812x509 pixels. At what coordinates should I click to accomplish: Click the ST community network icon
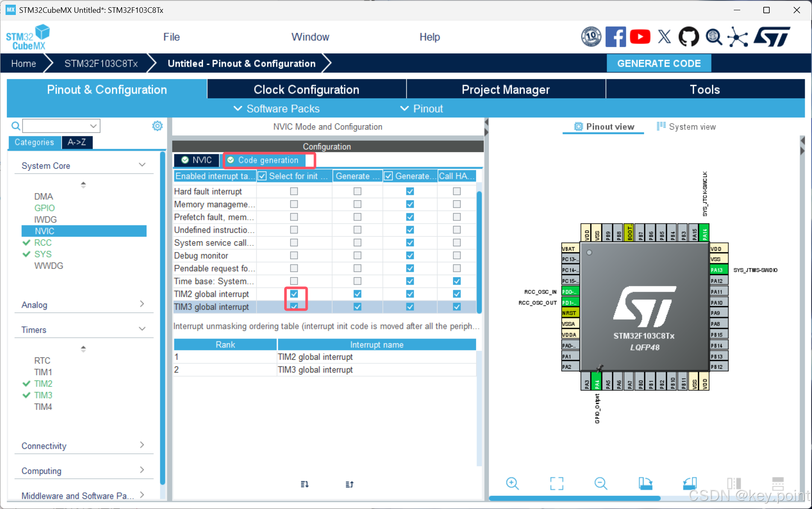click(738, 37)
